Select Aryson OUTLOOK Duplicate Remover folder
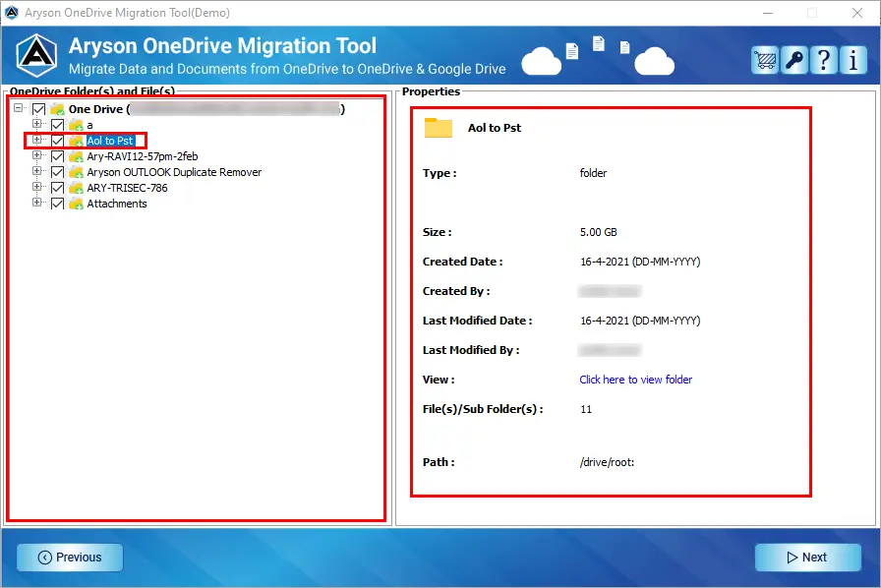The image size is (881, 588). (174, 172)
